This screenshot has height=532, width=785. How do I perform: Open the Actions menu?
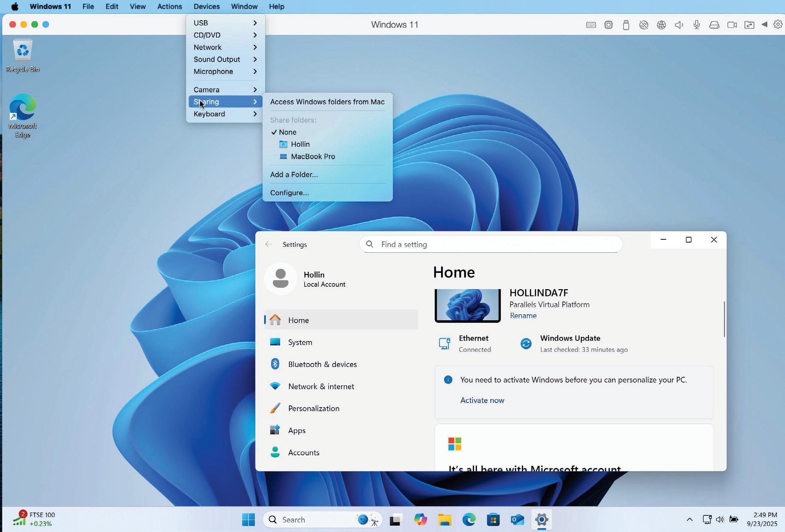(170, 6)
